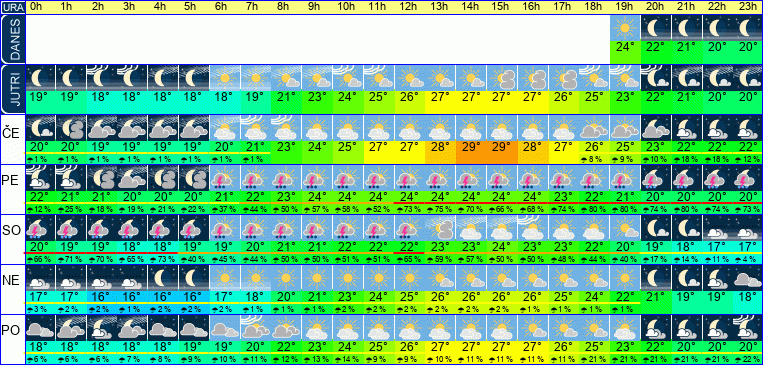Viewport: 763px width, 365px height.
Task: Click the gray cloud icon for PO at 0h
Action: (x=40, y=328)
